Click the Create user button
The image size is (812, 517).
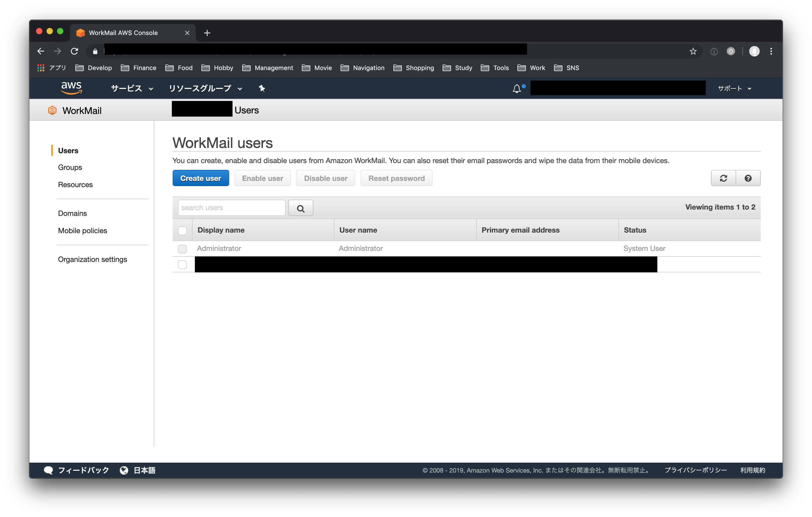(201, 178)
